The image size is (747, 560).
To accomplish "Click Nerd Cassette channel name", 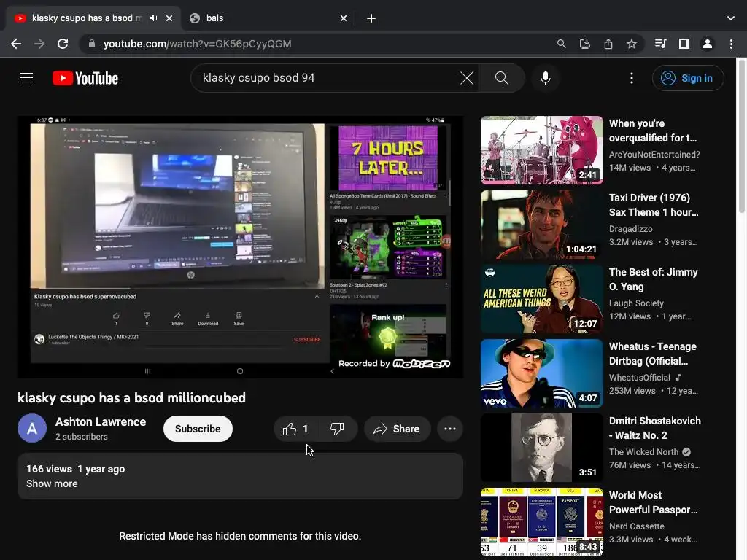I will coord(636,526).
